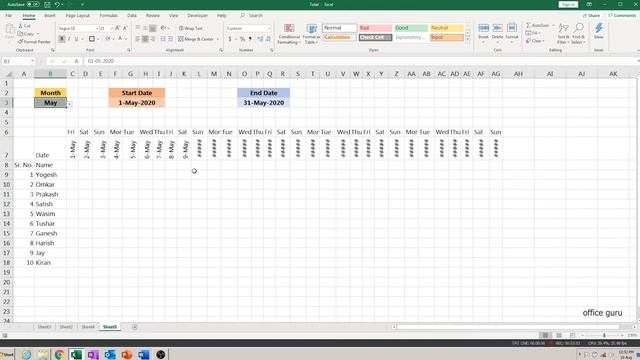Click the Cut command
640x360 pixels.
[24, 26]
